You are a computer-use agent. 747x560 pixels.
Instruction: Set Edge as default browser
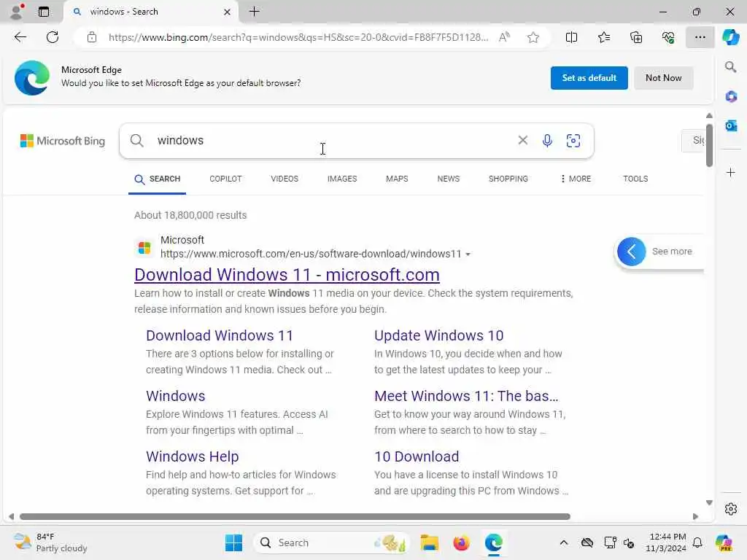589,78
